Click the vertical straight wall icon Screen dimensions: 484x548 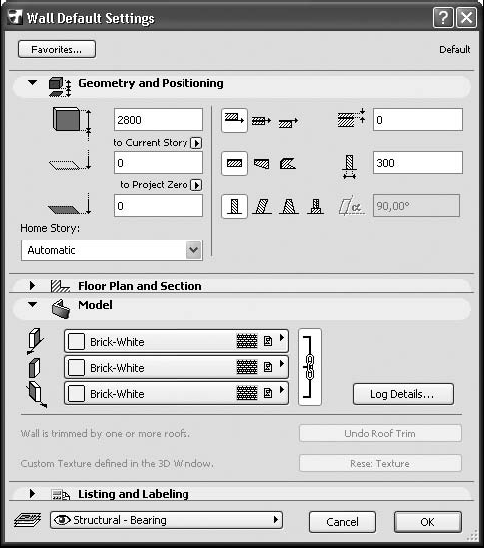(x=234, y=206)
